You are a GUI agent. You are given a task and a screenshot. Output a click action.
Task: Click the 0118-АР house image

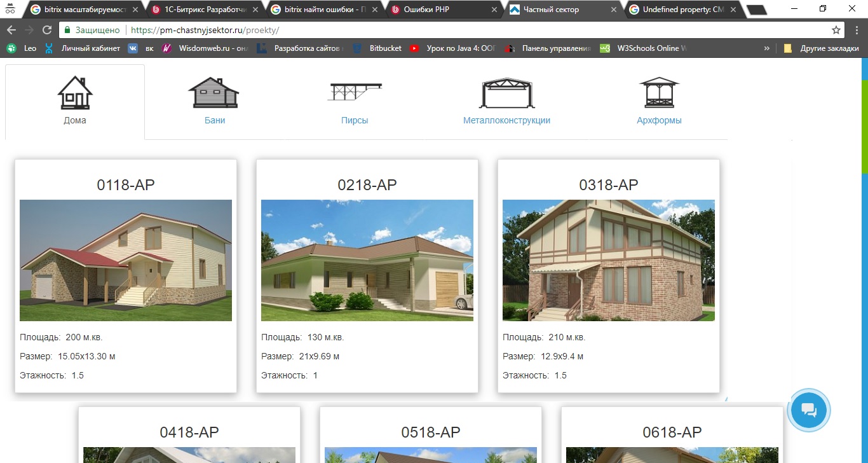126,260
